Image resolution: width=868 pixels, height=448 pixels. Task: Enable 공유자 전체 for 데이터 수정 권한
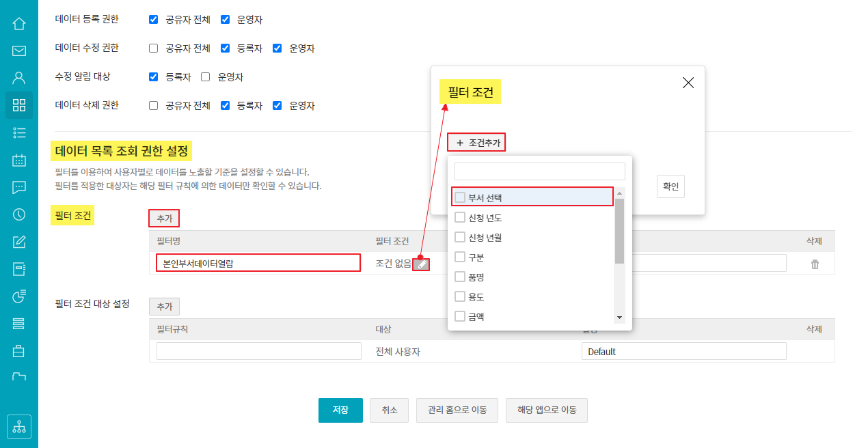[x=153, y=48]
